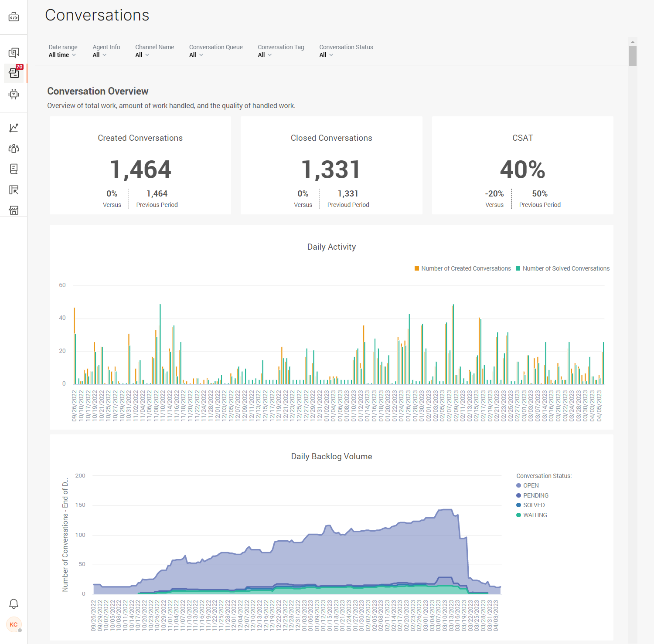Expand the Conversation Queue filter
Image resolution: width=654 pixels, height=644 pixels.
(x=196, y=55)
